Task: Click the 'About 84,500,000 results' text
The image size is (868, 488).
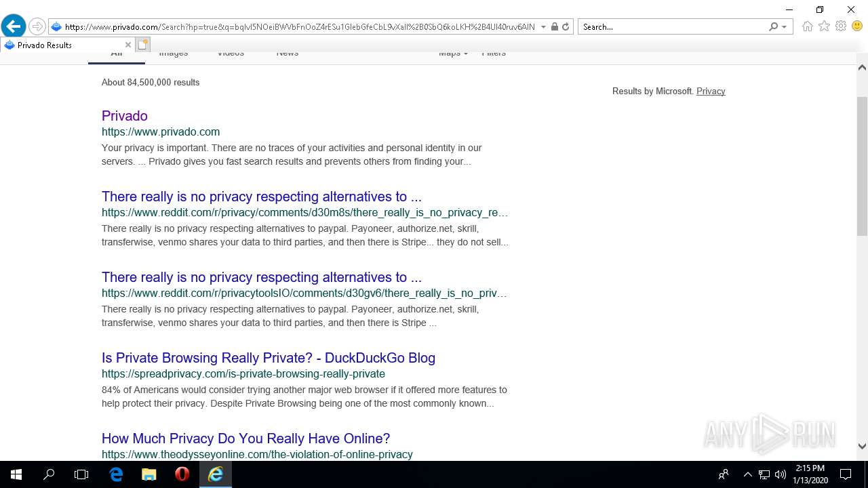Action: point(151,83)
